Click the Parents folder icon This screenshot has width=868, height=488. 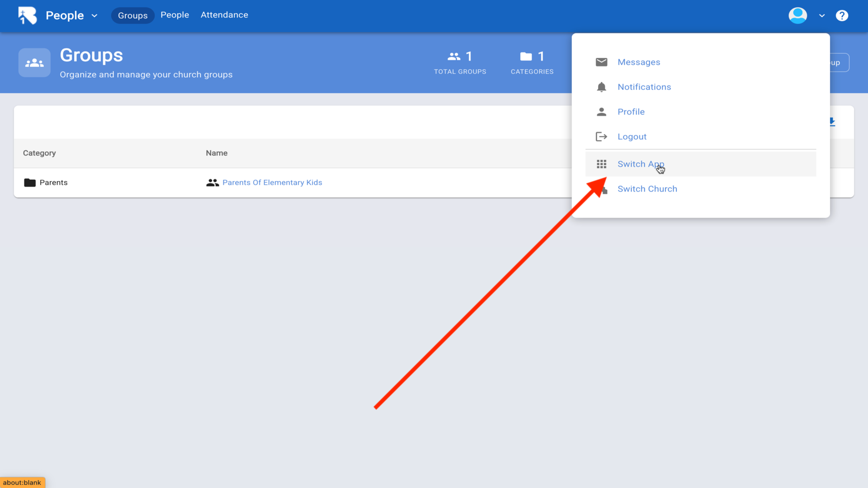click(x=30, y=183)
